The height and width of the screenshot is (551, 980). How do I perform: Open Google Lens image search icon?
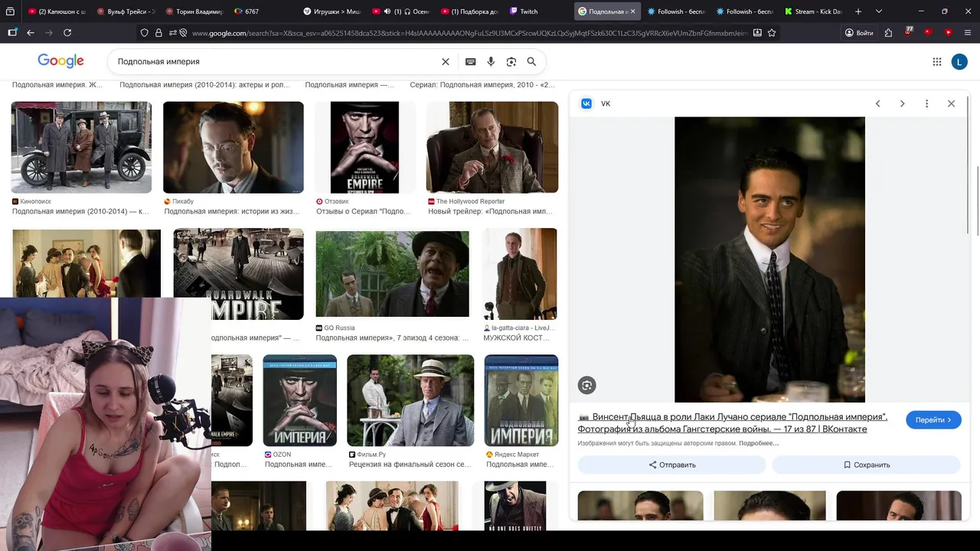pos(511,62)
